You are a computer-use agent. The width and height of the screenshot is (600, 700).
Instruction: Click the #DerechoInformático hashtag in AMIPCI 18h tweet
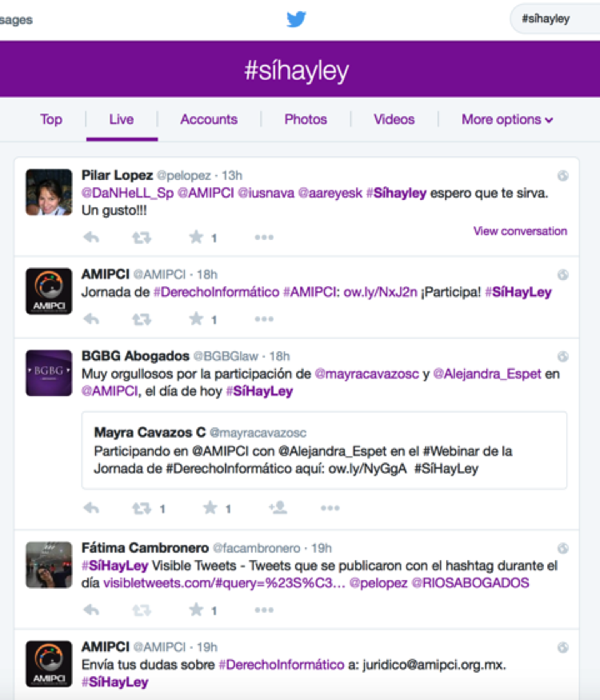point(216,292)
